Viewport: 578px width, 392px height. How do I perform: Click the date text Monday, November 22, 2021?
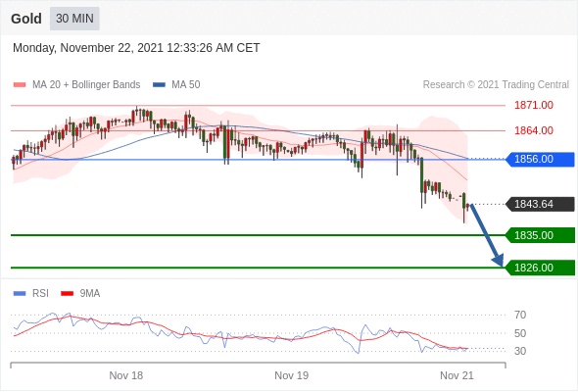point(88,48)
